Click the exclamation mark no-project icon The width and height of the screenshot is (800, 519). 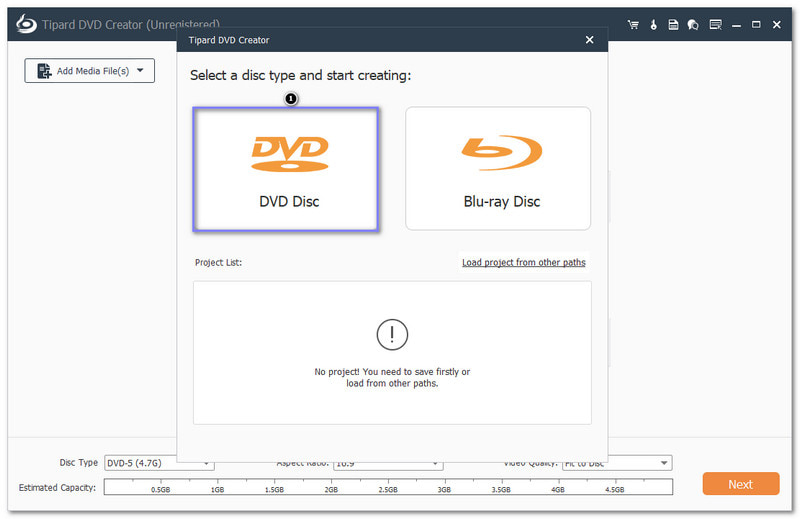pyautogui.click(x=392, y=335)
